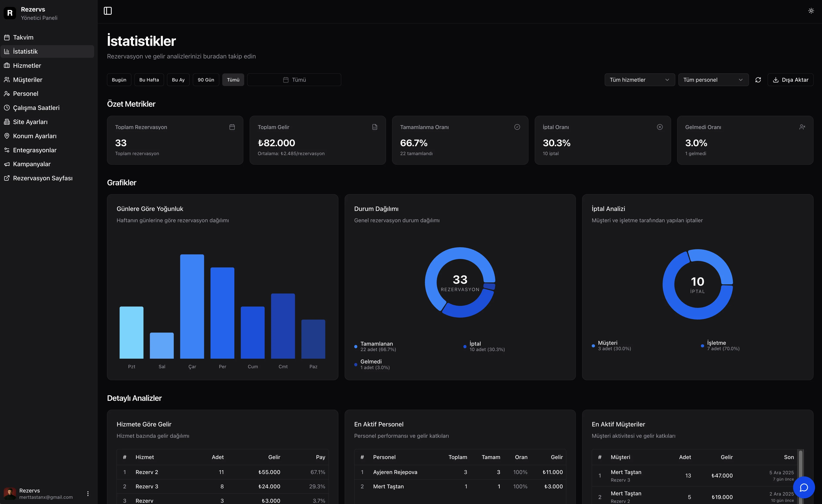Switch to light mode with the sun icon
822x504 pixels.
coord(811,10)
